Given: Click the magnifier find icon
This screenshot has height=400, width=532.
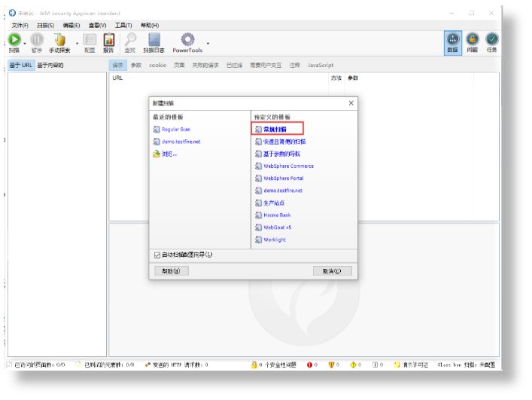Looking at the screenshot, I should coord(130,39).
